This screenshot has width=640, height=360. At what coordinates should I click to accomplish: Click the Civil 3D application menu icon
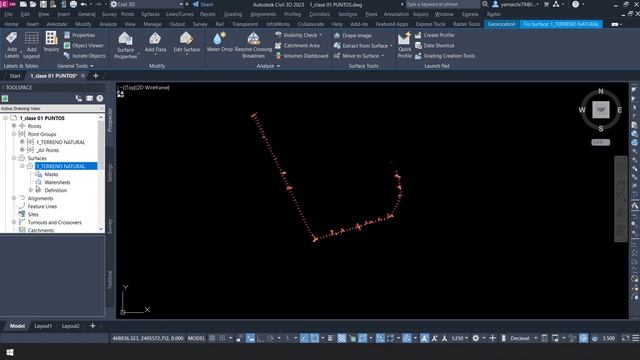point(8,4)
